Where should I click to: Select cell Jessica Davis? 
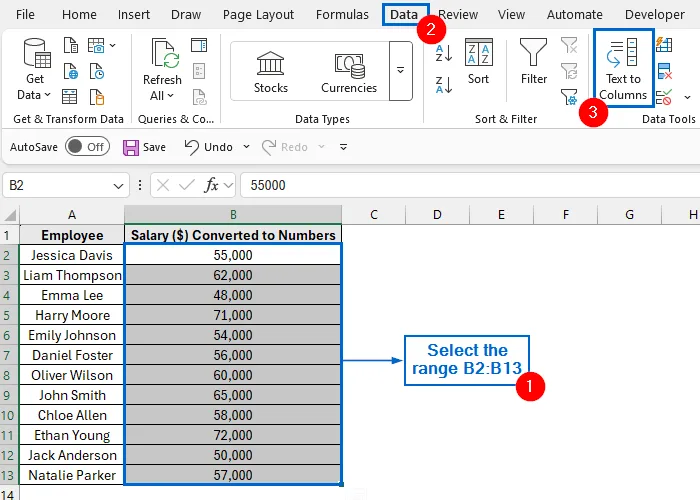(x=72, y=255)
